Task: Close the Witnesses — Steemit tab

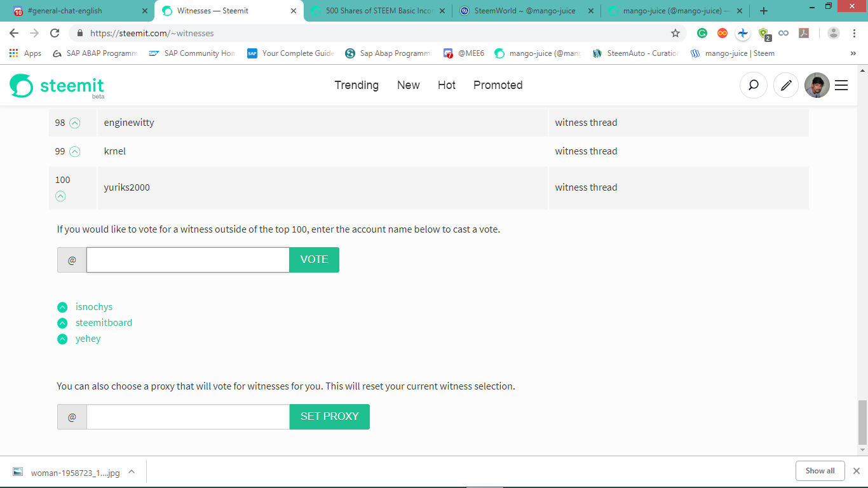Action: point(294,11)
